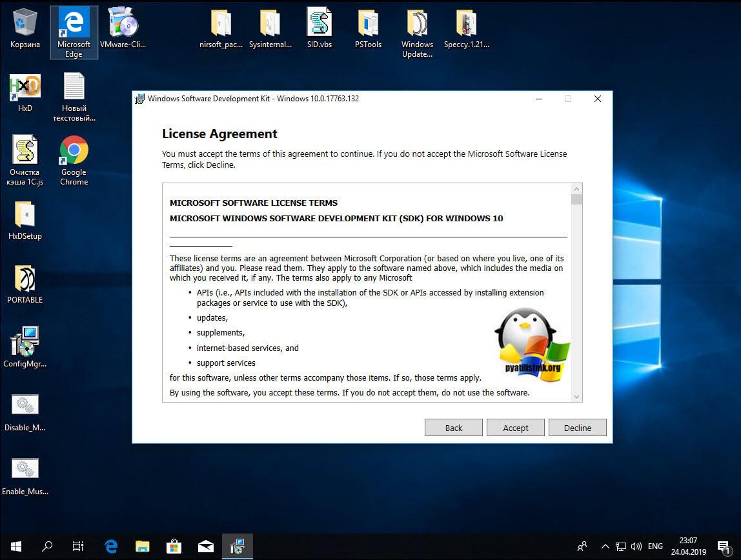Switch the ENG input language indicator
The height and width of the screenshot is (560, 741).
[655, 547]
